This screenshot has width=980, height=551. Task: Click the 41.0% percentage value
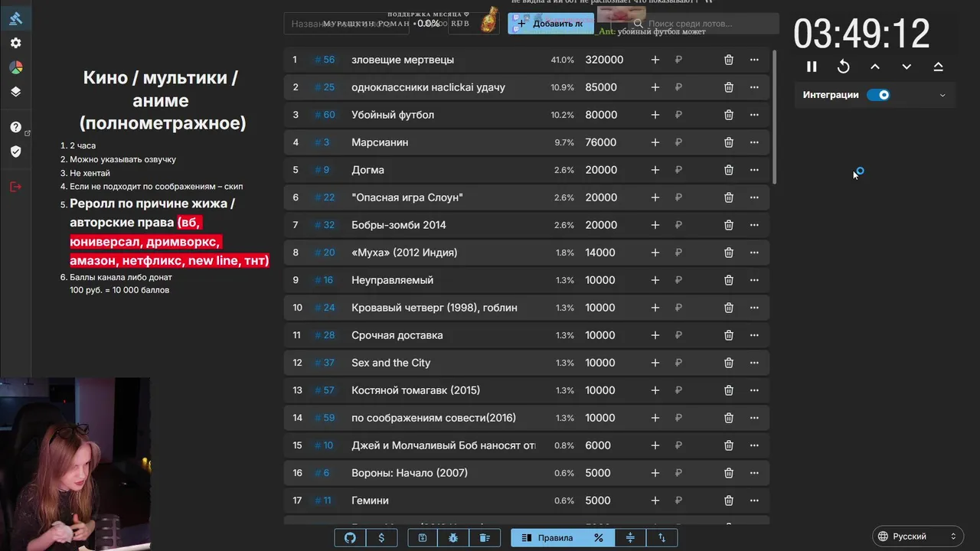[562, 60]
